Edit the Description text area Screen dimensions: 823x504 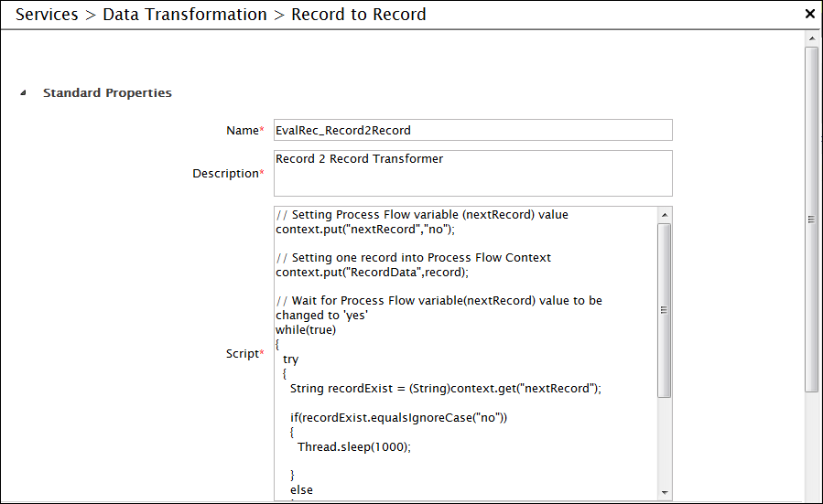(473, 174)
